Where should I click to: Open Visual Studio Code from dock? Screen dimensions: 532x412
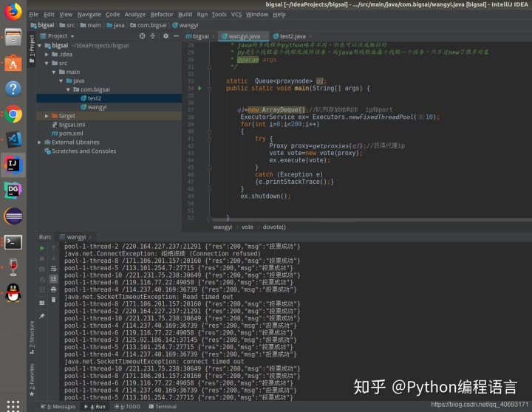13,140
